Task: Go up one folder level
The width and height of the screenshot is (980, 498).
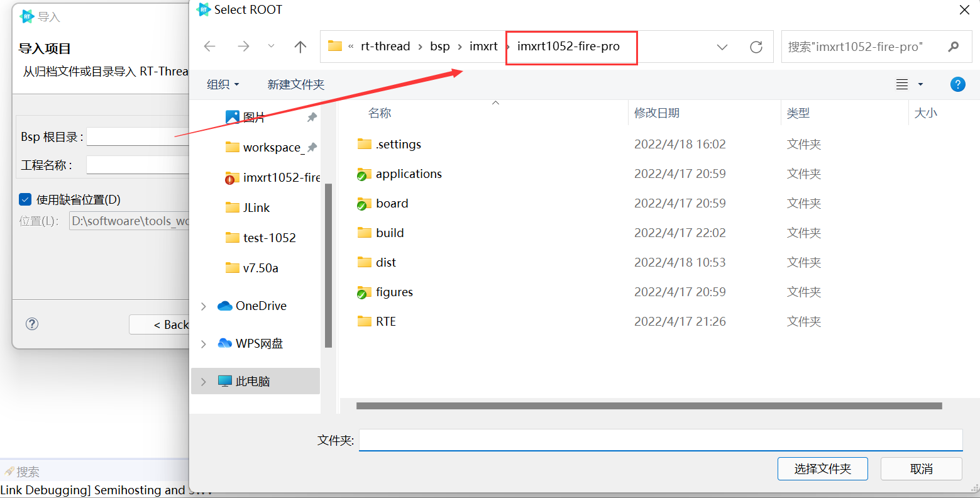Action: point(300,47)
